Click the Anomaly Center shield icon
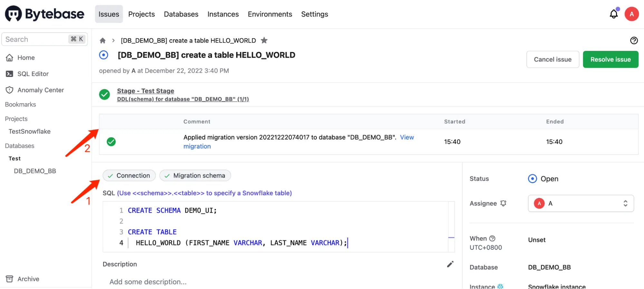Viewport: 644px width, 289px height. click(x=10, y=90)
